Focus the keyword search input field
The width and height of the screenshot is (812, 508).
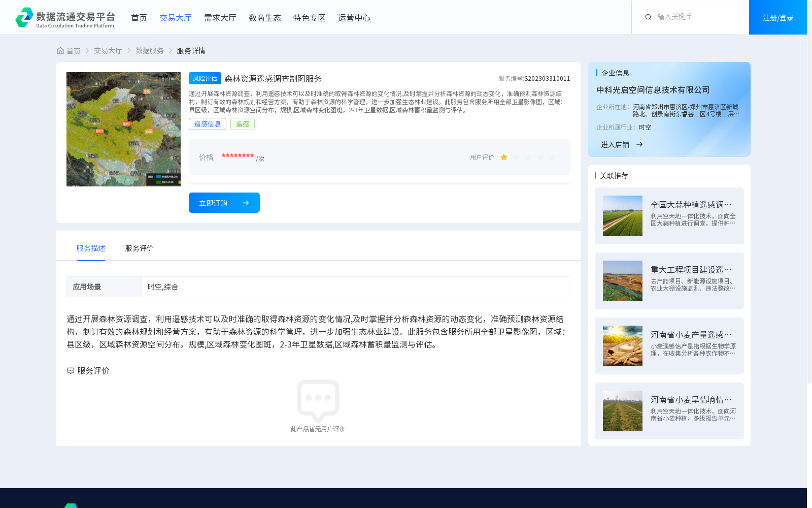tap(698, 17)
